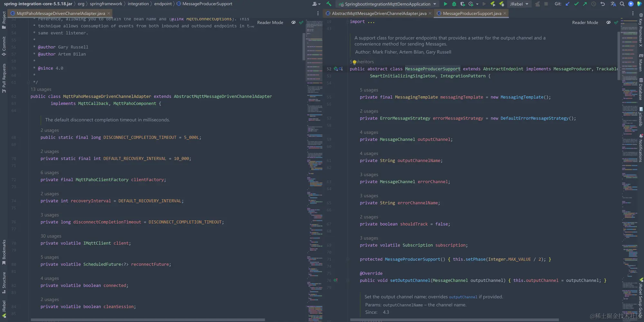
Task: Click the Rollback undo arrow icon
Action: click(602, 4)
